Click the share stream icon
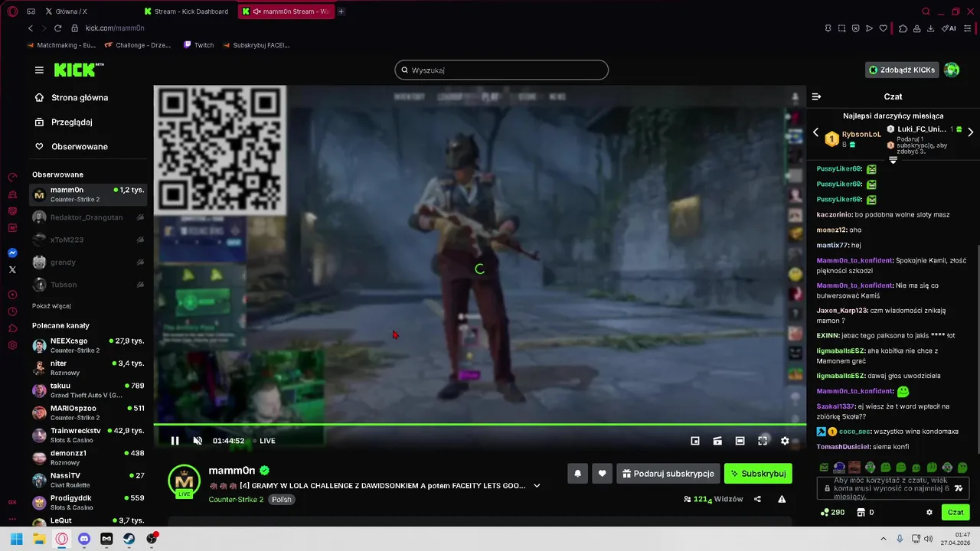Image resolution: width=980 pixels, height=551 pixels. coord(757,499)
